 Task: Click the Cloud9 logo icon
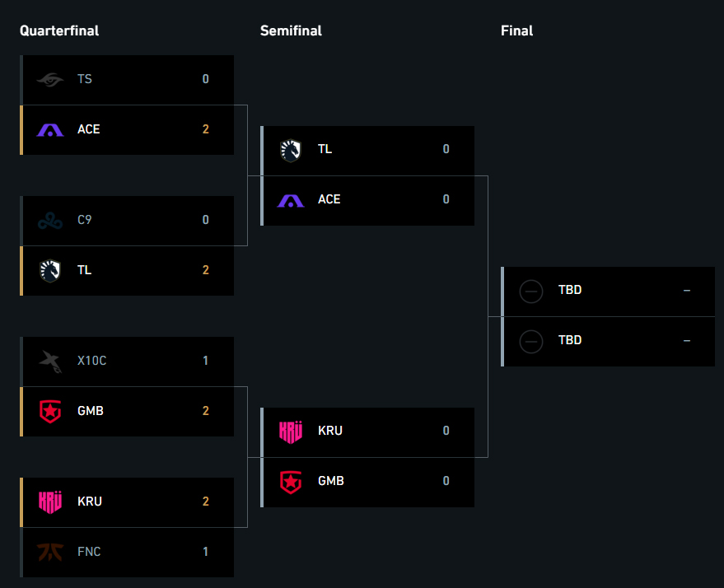pyautogui.click(x=50, y=220)
